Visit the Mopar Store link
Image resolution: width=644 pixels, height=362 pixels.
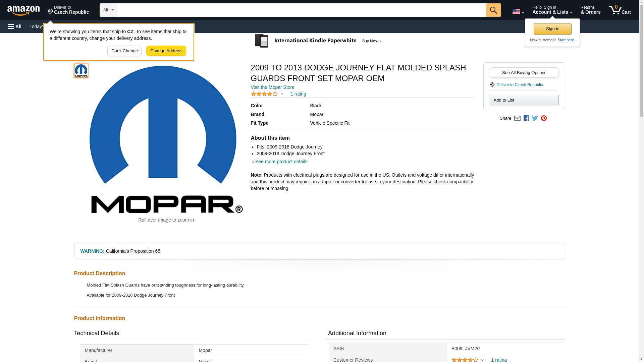tap(272, 87)
